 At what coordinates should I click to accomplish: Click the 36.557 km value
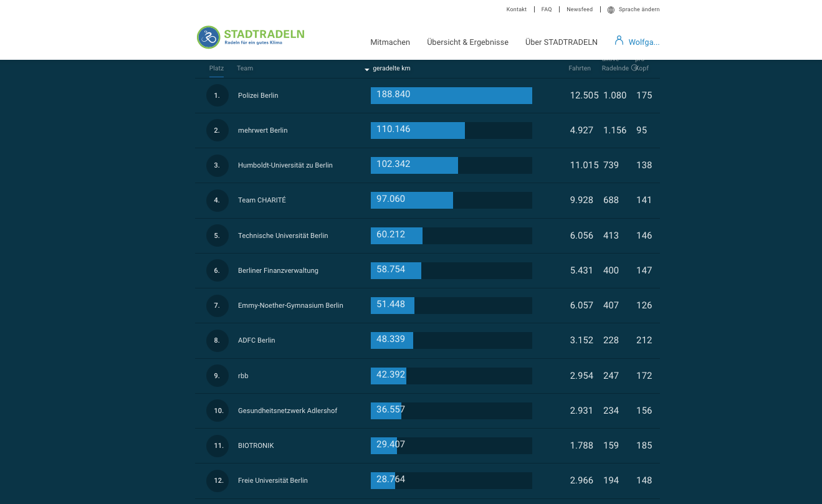coord(391,409)
